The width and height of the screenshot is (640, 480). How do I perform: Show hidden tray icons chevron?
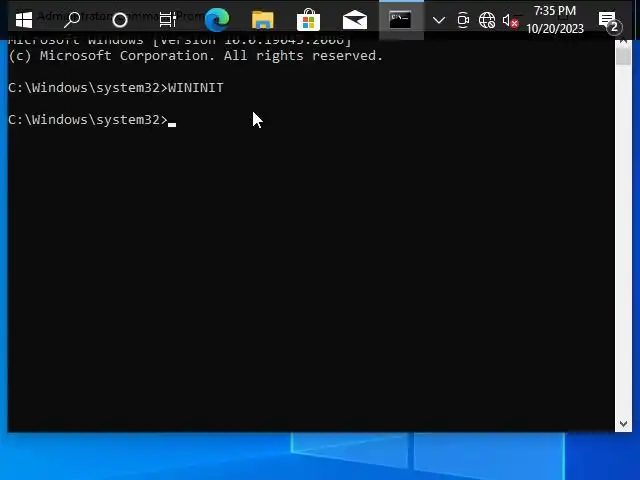pos(439,20)
